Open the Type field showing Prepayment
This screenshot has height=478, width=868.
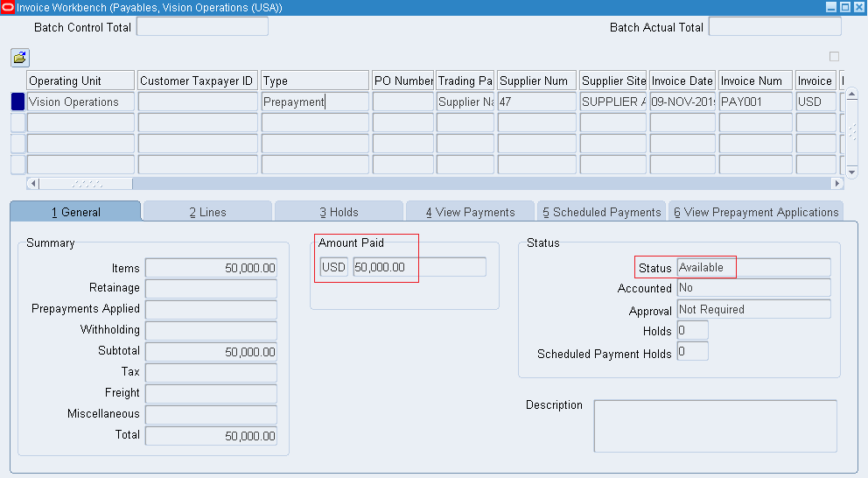(315, 102)
